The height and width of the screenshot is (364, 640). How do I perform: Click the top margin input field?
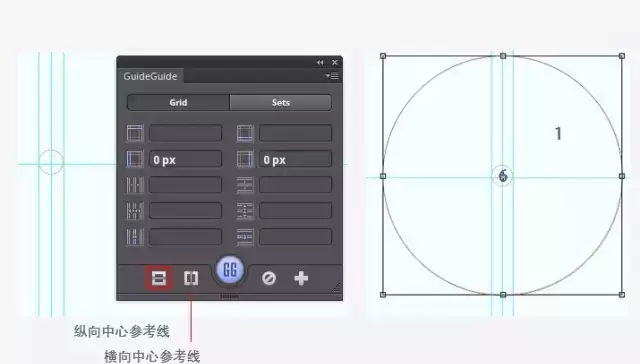point(185,133)
